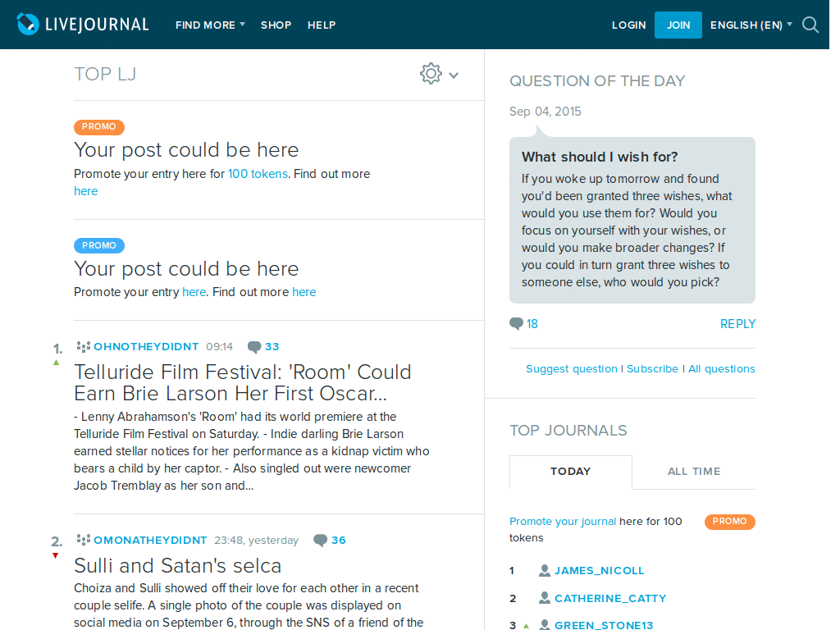Click the LIVEJOURNAL wordmark text

pyautogui.click(x=97, y=25)
